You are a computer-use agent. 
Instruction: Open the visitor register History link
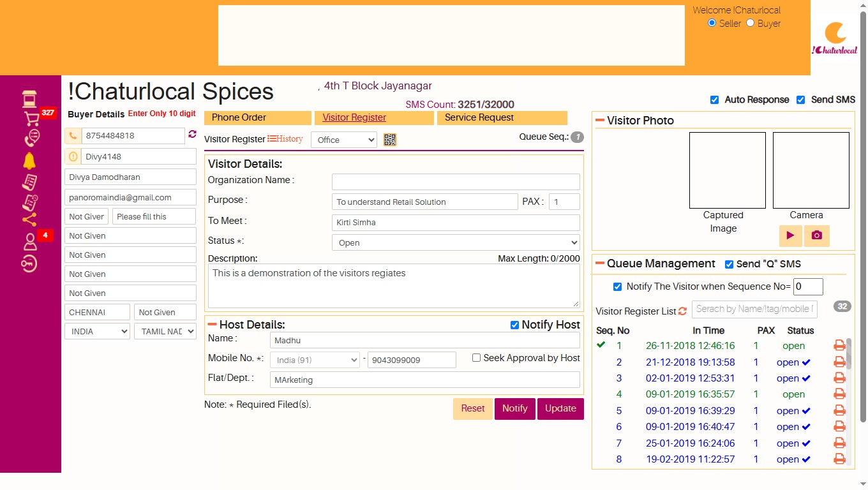coord(285,138)
